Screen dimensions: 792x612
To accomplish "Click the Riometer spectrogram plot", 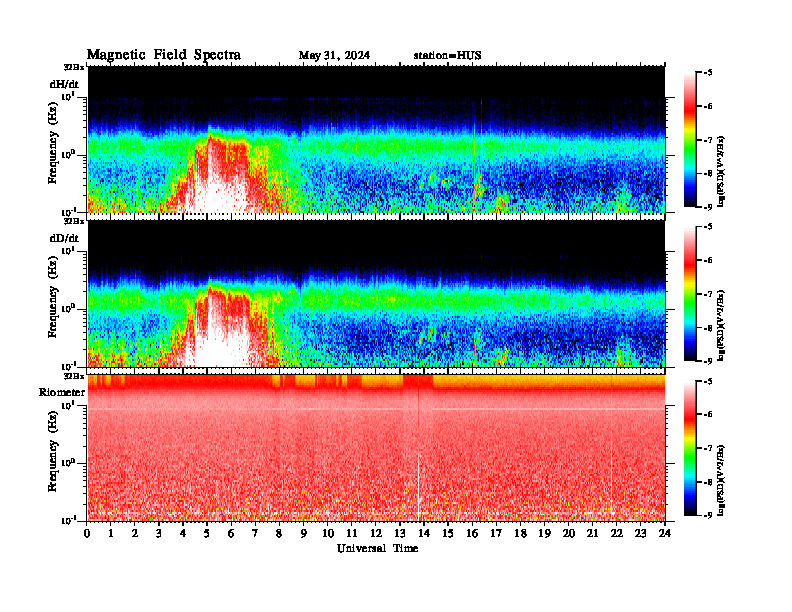I will click(x=376, y=448).
